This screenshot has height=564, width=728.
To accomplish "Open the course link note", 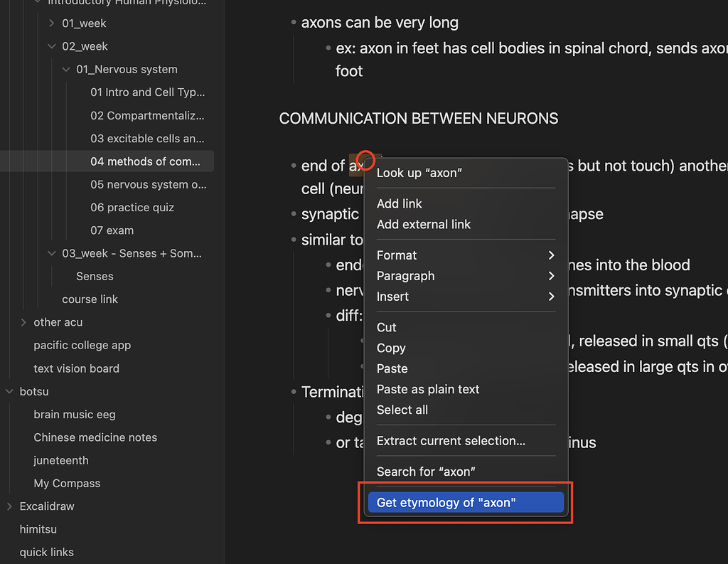I will point(90,299).
